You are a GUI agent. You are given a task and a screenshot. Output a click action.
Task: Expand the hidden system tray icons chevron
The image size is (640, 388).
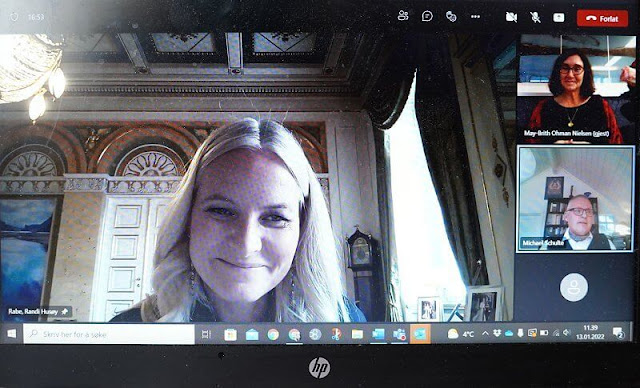pos(485,333)
